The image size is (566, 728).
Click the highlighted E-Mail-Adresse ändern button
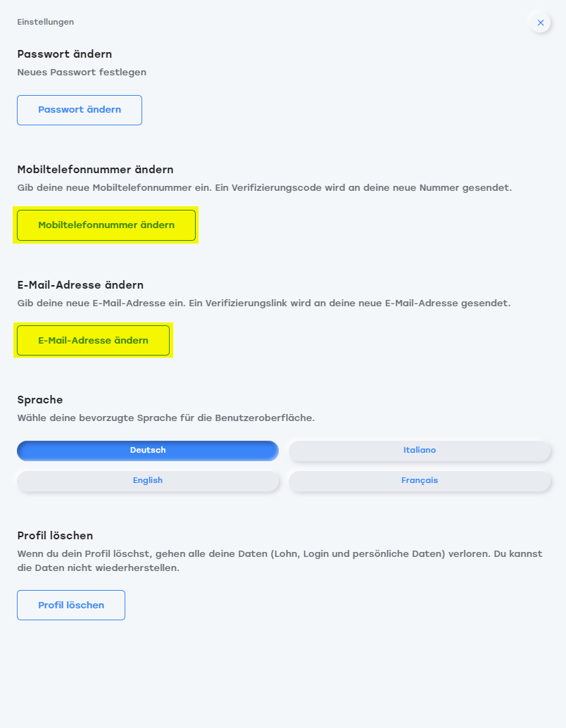94,340
